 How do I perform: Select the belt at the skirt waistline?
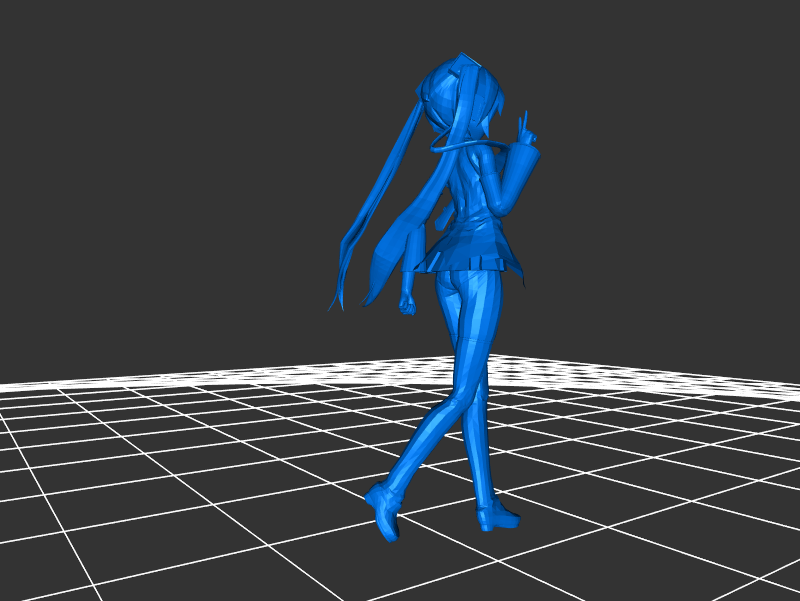(x=487, y=262)
